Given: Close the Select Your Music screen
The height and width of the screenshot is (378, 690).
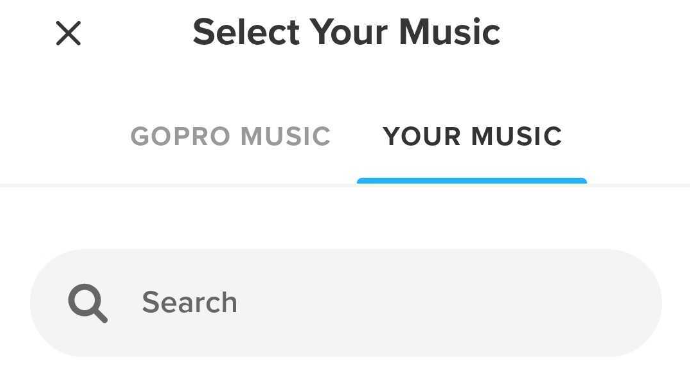Looking at the screenshot, I should coord(68,33).
